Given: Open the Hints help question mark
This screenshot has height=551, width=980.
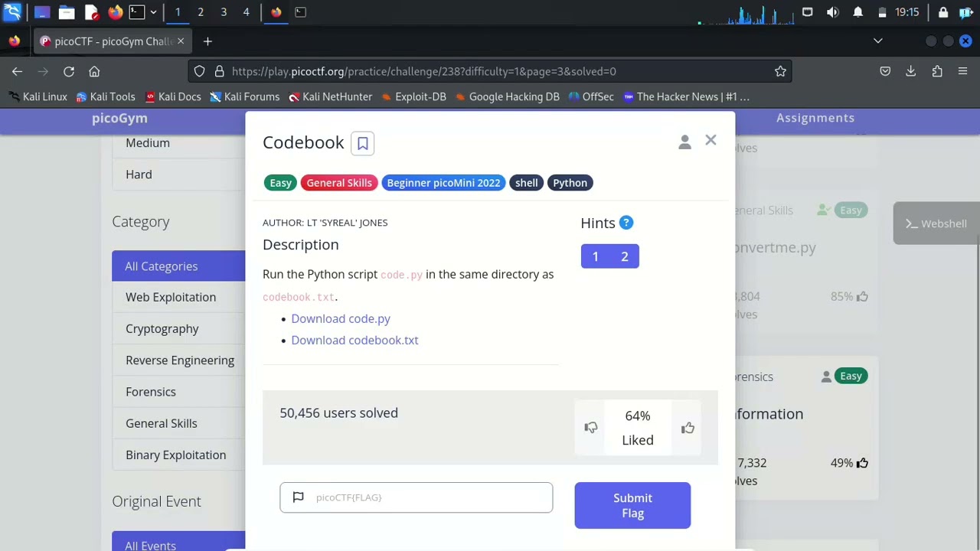Looking at the screenshot, I should (x=626, y=223).
